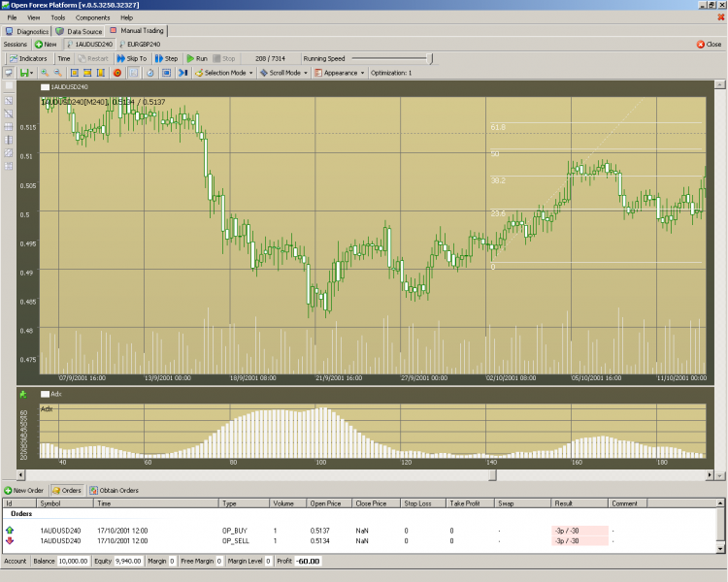
Task: Zoom out of the chart with the minus magnifier
Action: (x=58, y=73)
